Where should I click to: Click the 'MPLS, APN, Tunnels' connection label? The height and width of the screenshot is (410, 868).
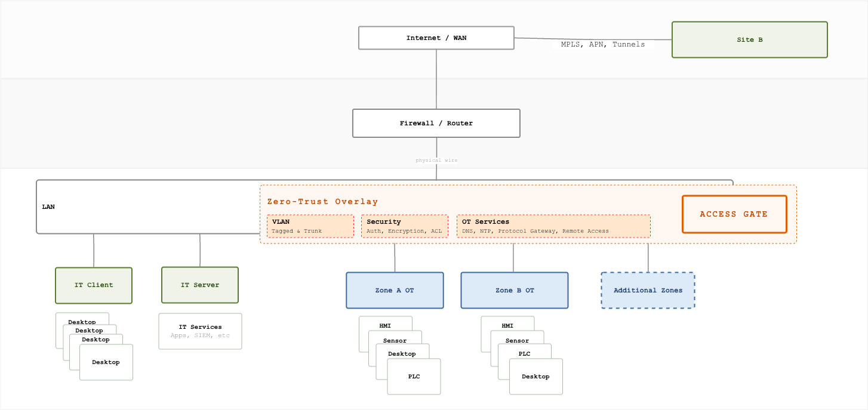click(x=603, y=44)
